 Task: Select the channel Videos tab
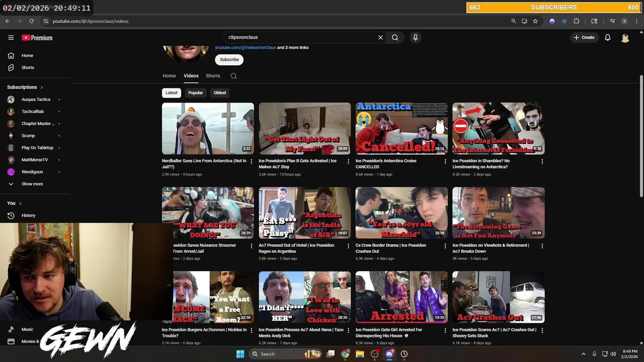pos(191,76)
